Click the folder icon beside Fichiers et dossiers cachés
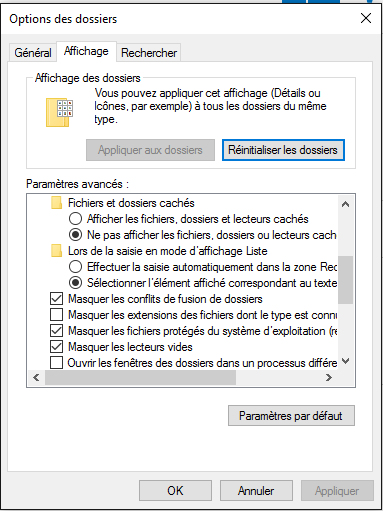The height and width of the screenshot is (511, 383). coord(56,203)
